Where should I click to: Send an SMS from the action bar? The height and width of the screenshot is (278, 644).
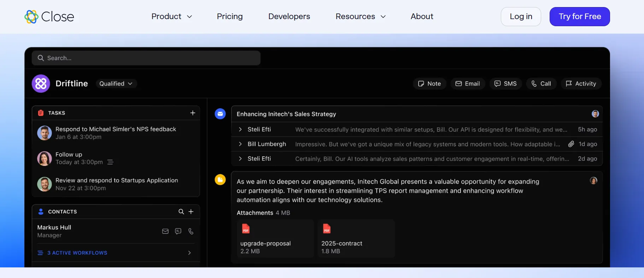point(505,83)
